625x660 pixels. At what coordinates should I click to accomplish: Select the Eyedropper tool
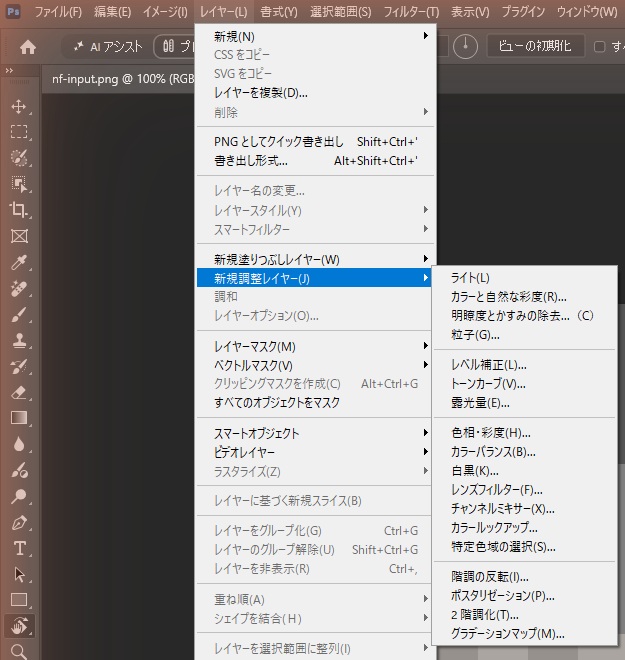(x=19, y=262)
